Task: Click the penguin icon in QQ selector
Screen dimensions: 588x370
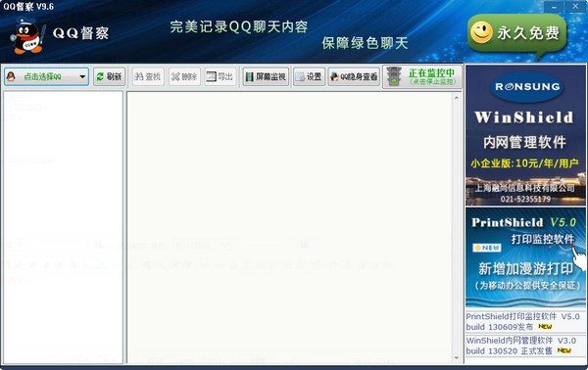Action: 11,76
